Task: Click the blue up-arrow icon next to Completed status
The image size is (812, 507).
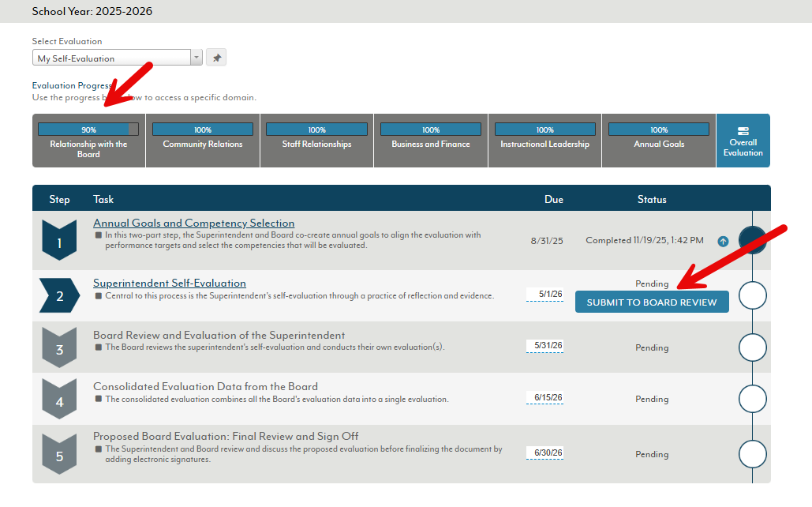Action: 723,242
